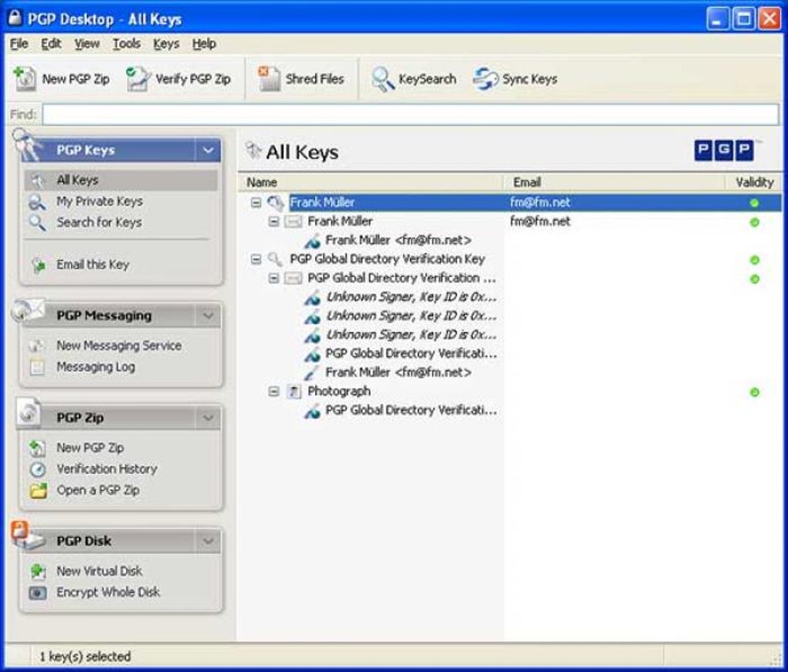Select the second Unknown Signer signature row
This screenshot has height=672, width=788.
(411, 316)
